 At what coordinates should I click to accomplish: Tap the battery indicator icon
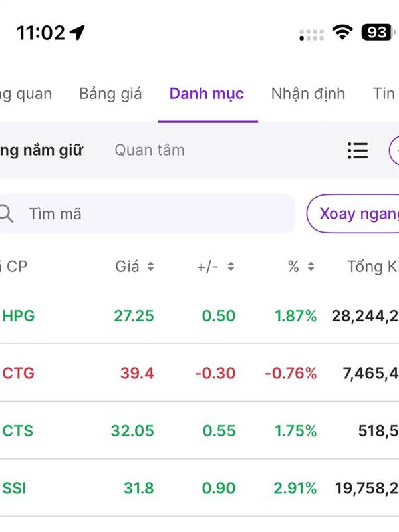376,32
